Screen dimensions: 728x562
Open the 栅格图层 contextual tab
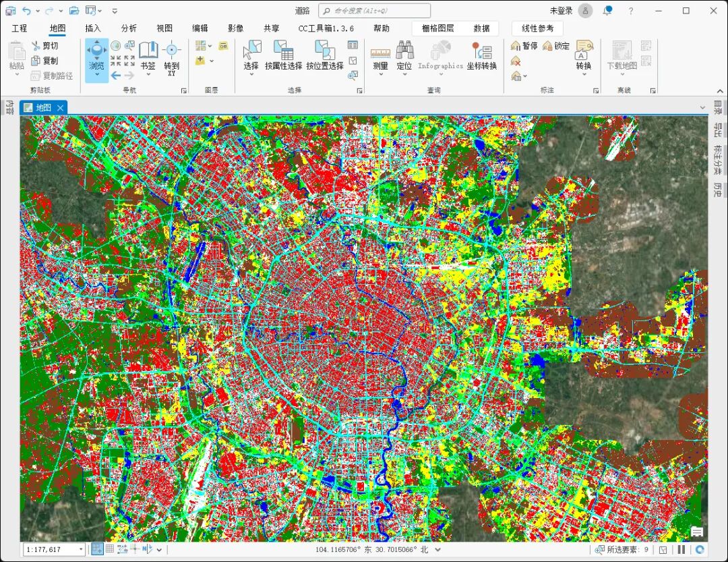coord(437,28)
